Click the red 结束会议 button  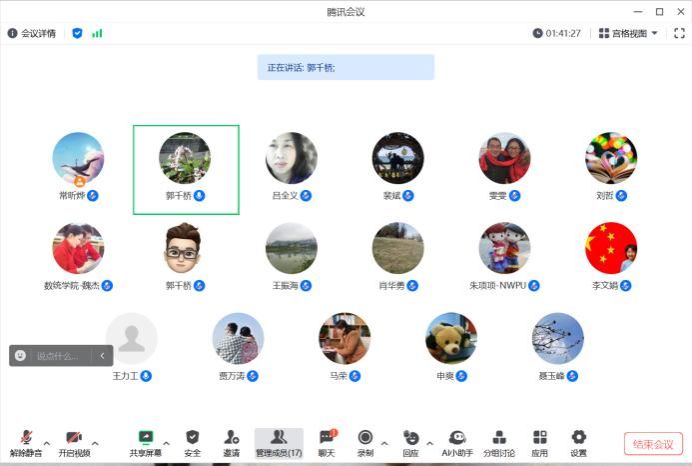[653, 444]
